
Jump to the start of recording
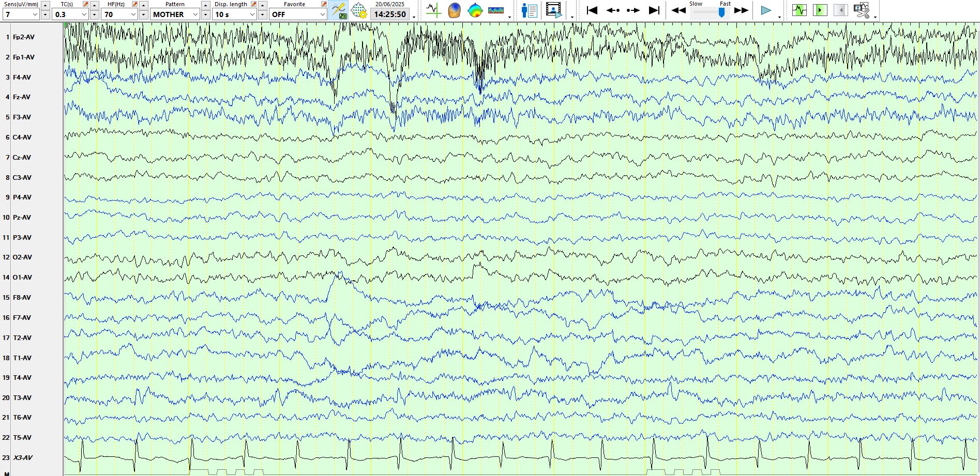[592, 10]
